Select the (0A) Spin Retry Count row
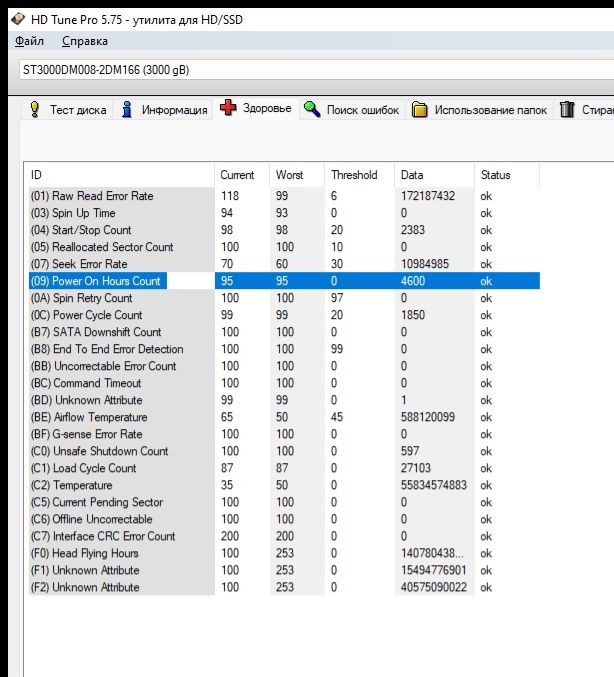The image size is (614, 677). click(284, 298)
